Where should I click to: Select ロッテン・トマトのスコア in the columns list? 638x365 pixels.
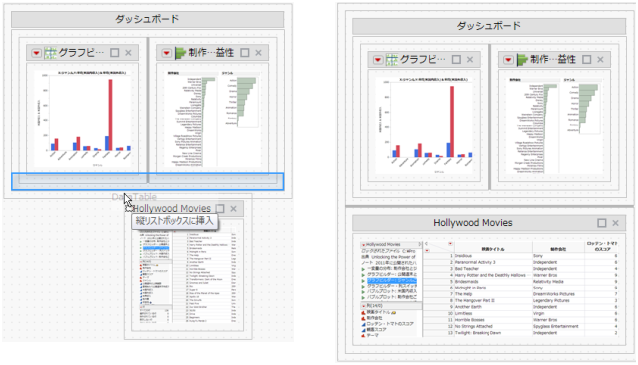(x=390, y=324)
